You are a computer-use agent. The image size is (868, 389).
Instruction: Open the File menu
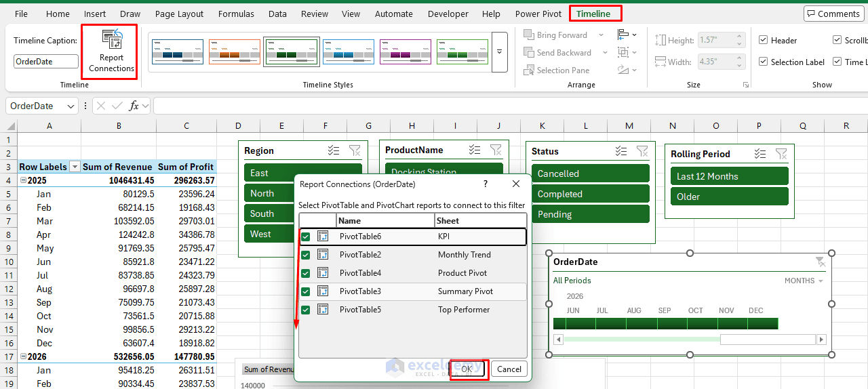[x=21, y=14]
